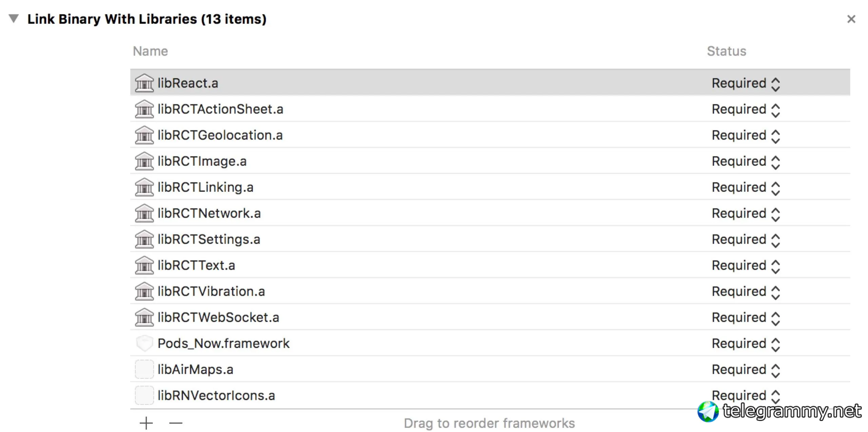The image size is (868, 432).
Task: Delete the Link Binary build phase
Action: point(851,19)
